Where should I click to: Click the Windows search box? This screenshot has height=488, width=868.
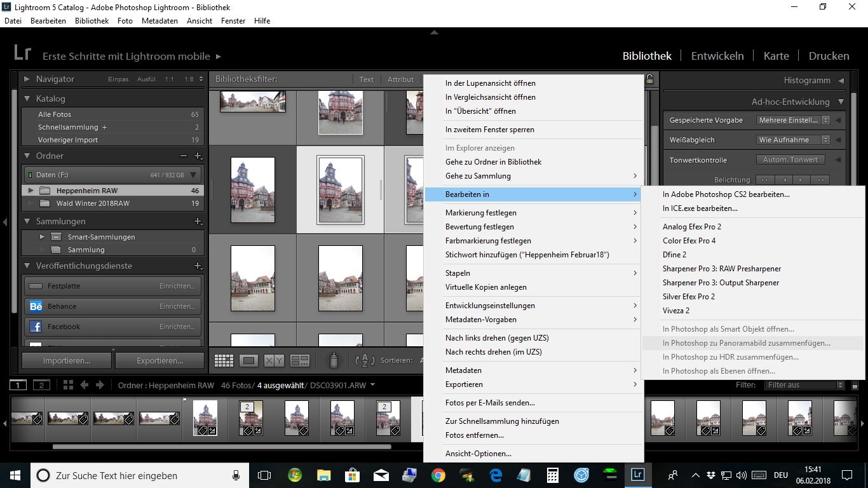point(140,475)
